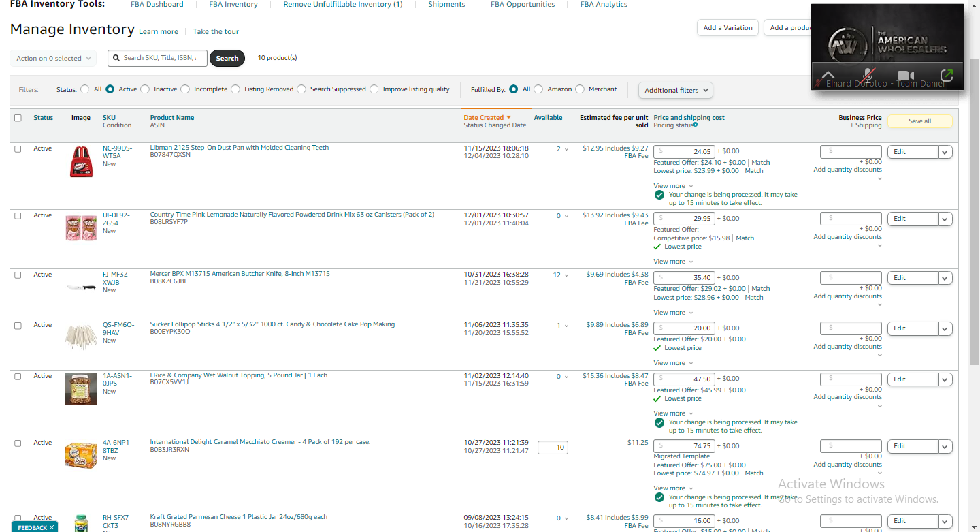Click Business Price field for Libman row
980x532 pixels.
[x=851, y=152]
